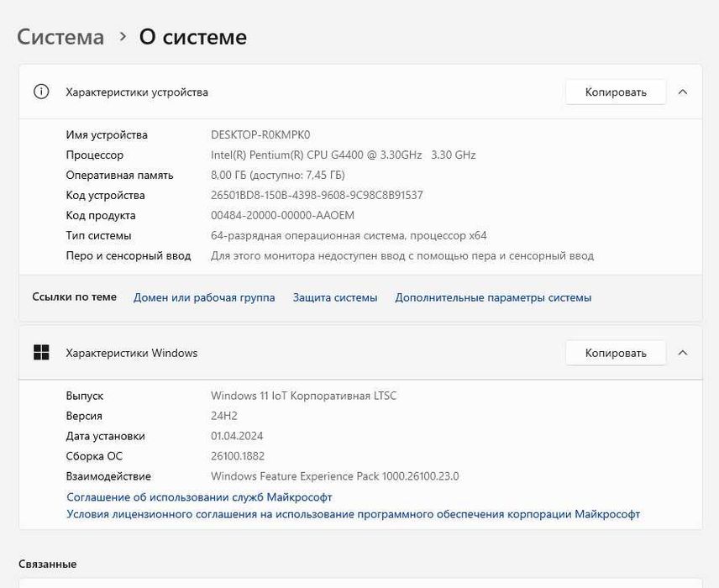Select system type 64-разрядная операционная система

coord(349,236)
